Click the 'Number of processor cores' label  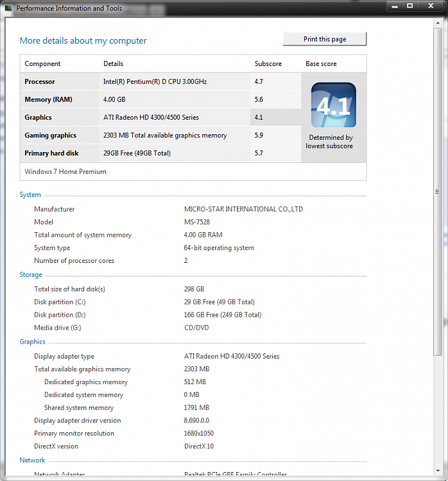point(74,261)
